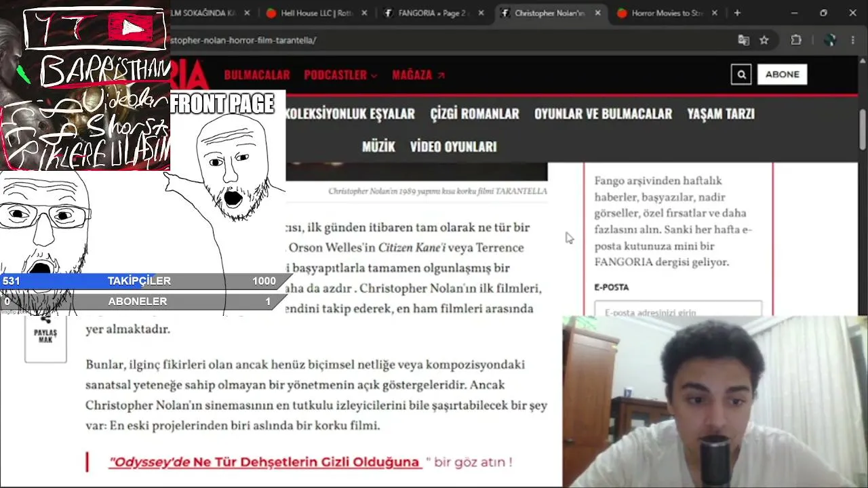Click the TARANTELLA image caption text

(x=437, y=191)
